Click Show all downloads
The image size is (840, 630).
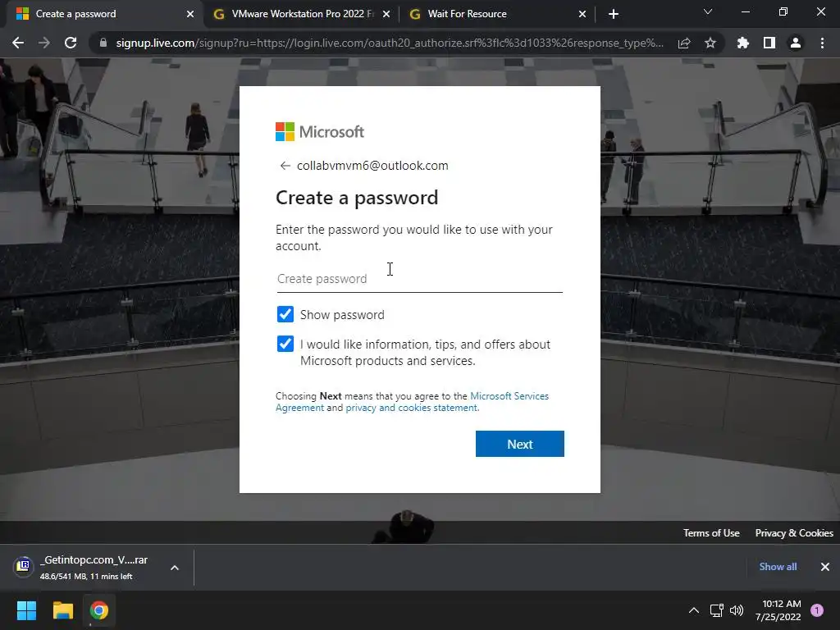tap(778, 567)
